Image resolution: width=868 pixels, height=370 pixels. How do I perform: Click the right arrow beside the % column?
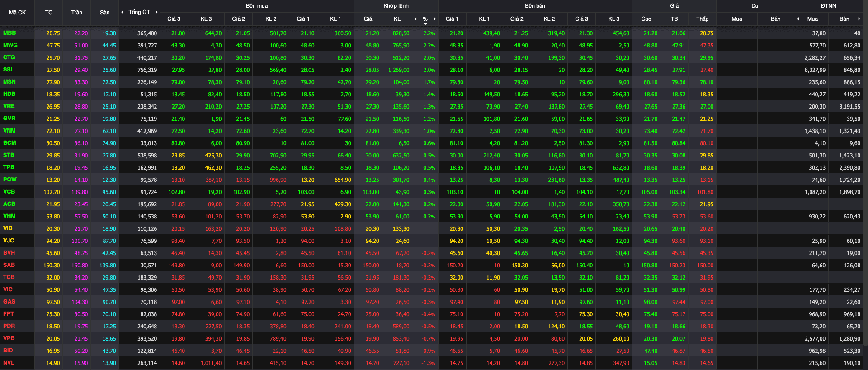435,19
